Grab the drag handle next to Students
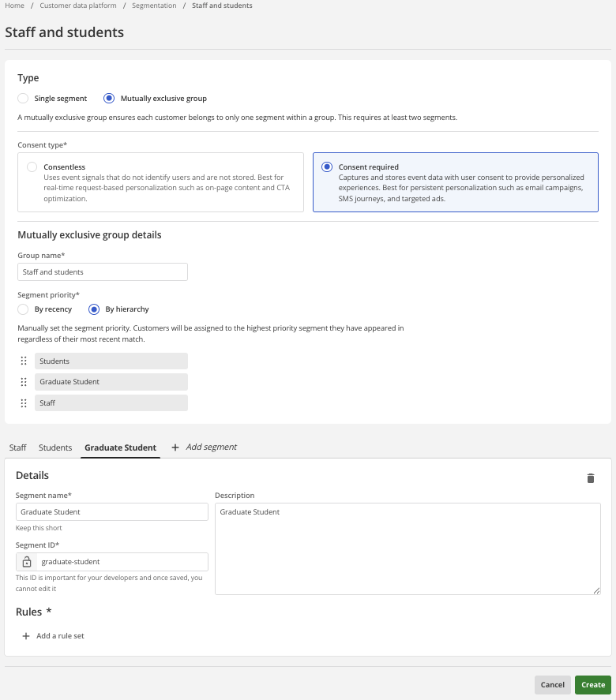This screenshot has height=700, width=616. click(24, 361)
